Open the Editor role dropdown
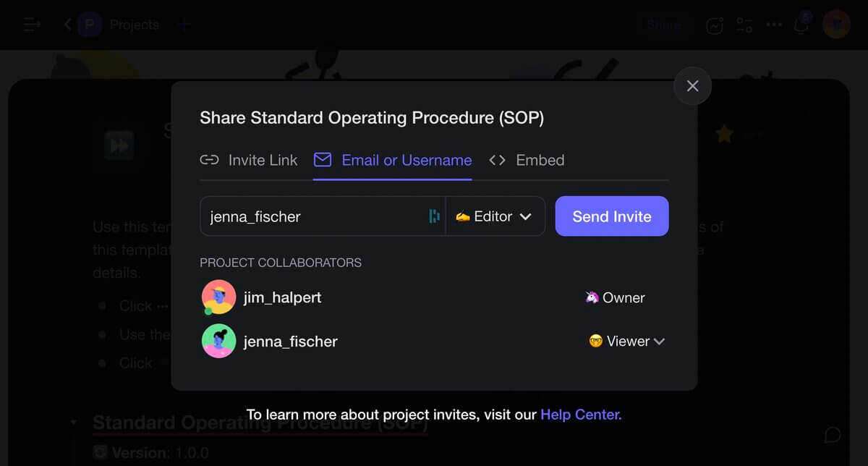The image size is (868, 466). (x=495, y=216)
